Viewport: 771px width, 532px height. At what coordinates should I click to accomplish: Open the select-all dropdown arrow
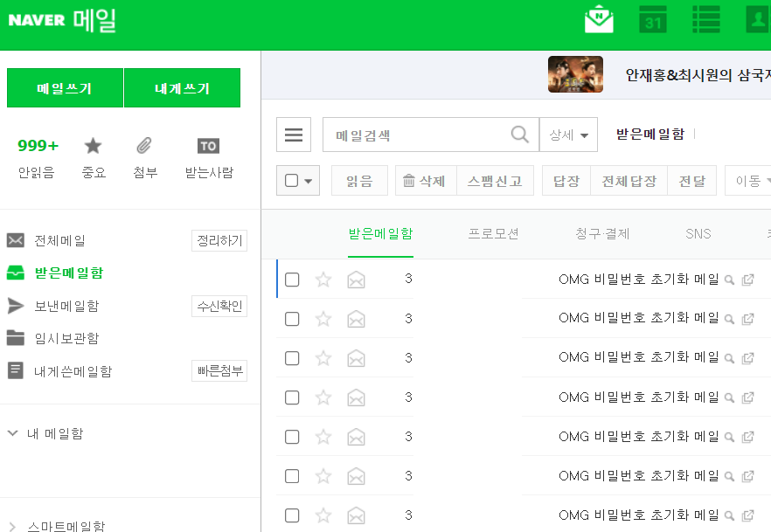(x=309, y=181)
